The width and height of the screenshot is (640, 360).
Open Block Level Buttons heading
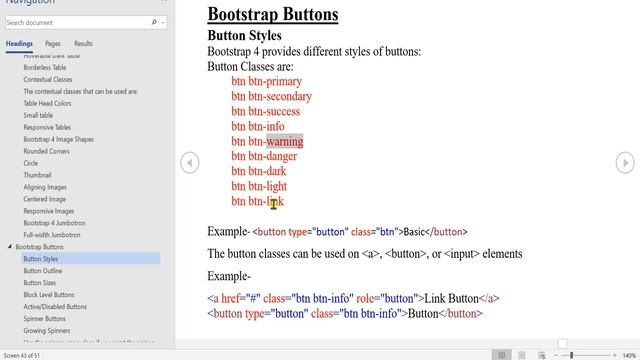point(49,295)
